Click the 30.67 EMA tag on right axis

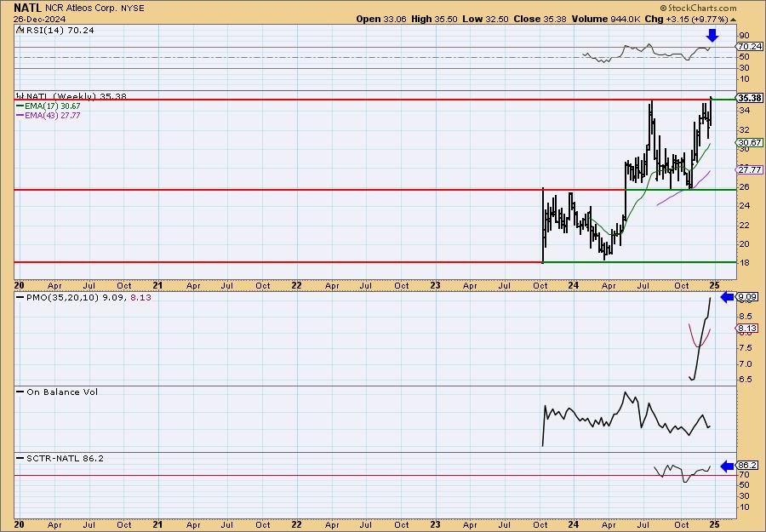click(x=749, y=143)
